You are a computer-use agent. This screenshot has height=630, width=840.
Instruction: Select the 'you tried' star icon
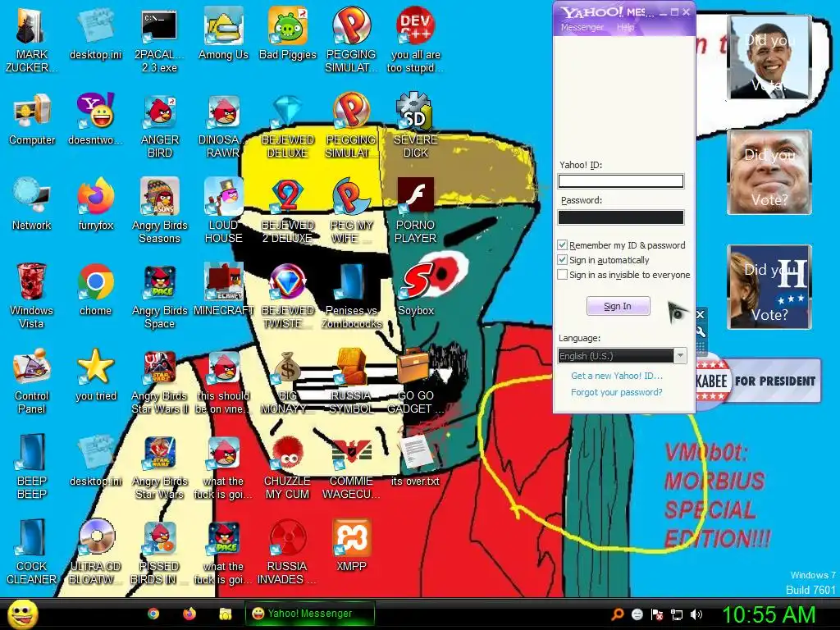[x=95, y=375]
